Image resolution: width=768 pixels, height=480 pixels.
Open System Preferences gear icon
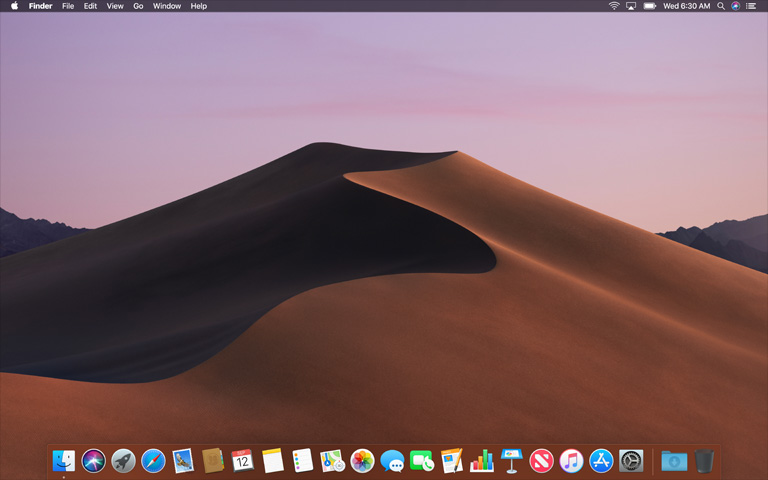point(631,461)
